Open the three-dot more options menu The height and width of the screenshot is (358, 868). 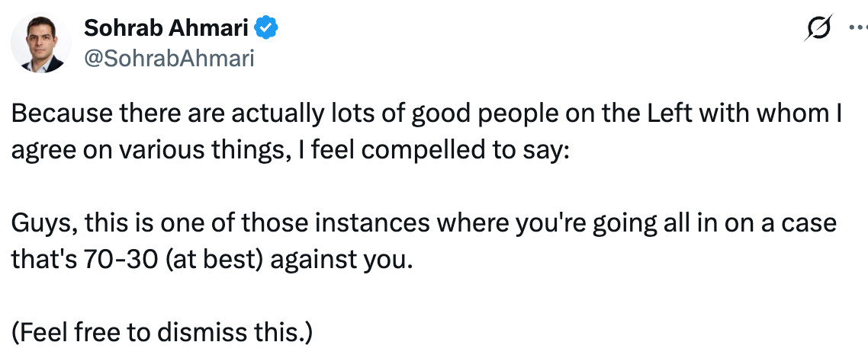(857, 29)
